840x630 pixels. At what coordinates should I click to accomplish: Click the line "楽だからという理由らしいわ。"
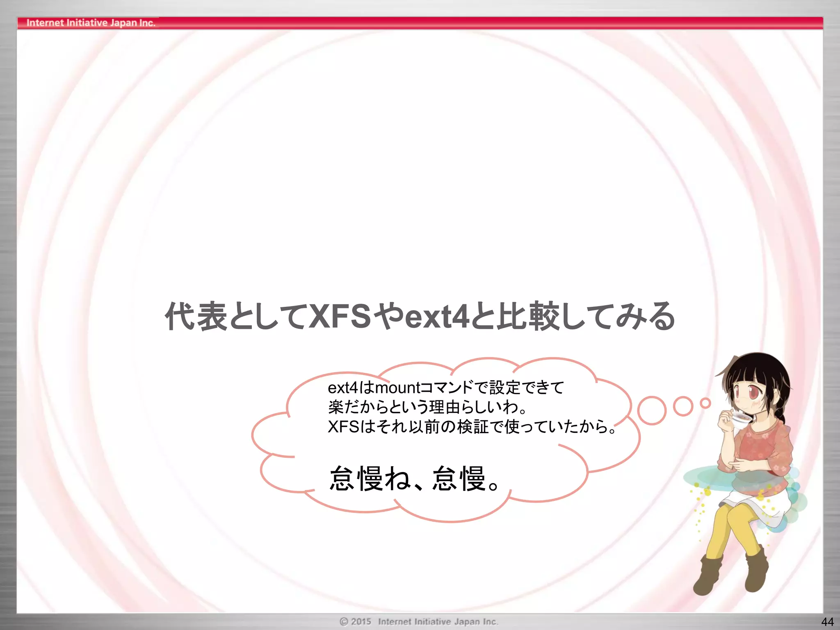pos(427,407)
